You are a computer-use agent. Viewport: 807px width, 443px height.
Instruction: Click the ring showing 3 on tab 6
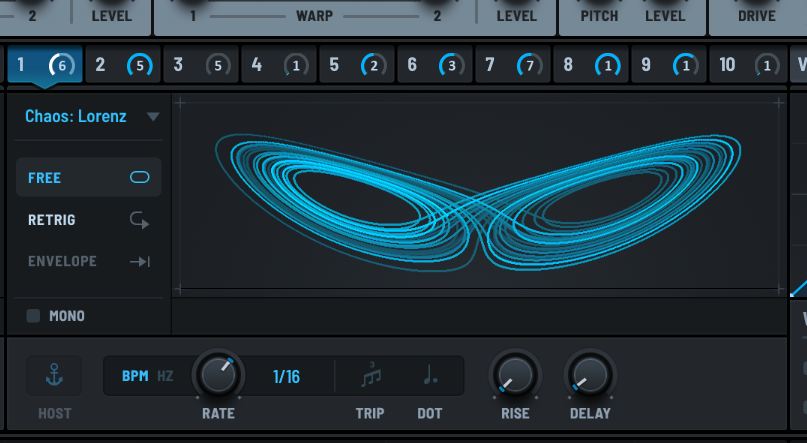tap(452, 65)
